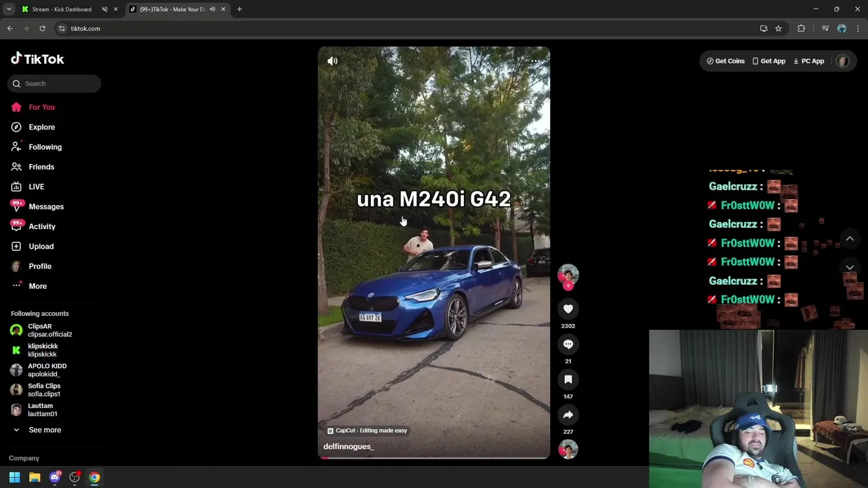Click the TikTok logo
Image resolution: width=868 pixels, height=488 pixels.
(37, 59)
